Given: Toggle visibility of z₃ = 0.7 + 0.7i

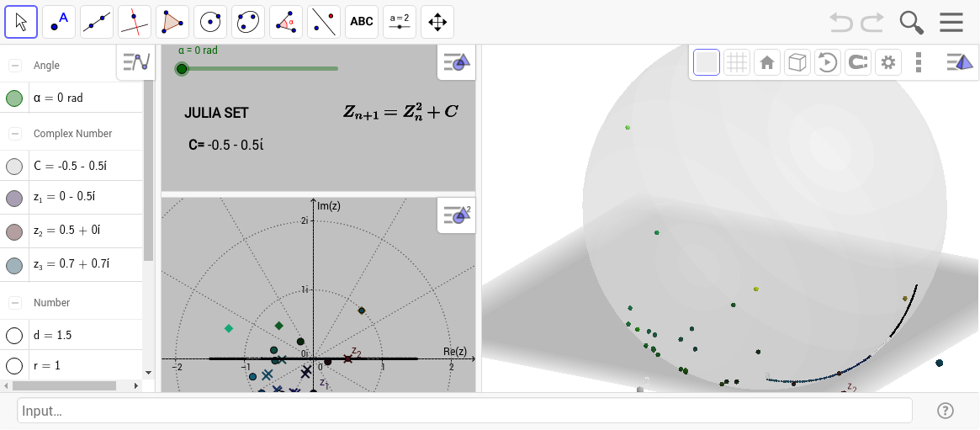Looking at the screenshot, I should click(14, 265).
